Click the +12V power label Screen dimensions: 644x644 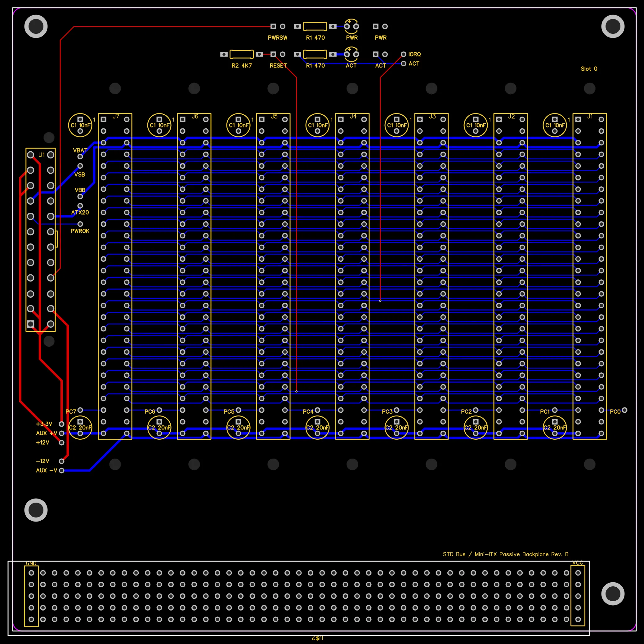click(x=43, y=443)
